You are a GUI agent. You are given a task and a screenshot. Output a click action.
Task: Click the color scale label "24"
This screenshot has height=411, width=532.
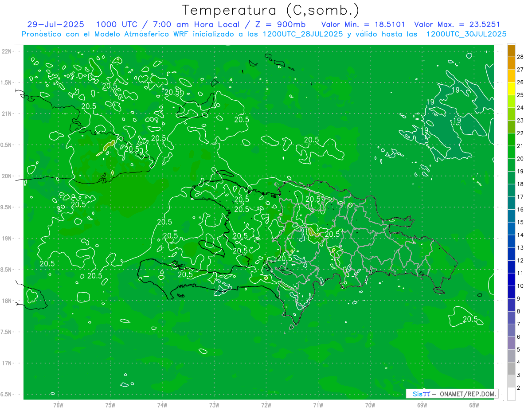(x=520, y=108)
